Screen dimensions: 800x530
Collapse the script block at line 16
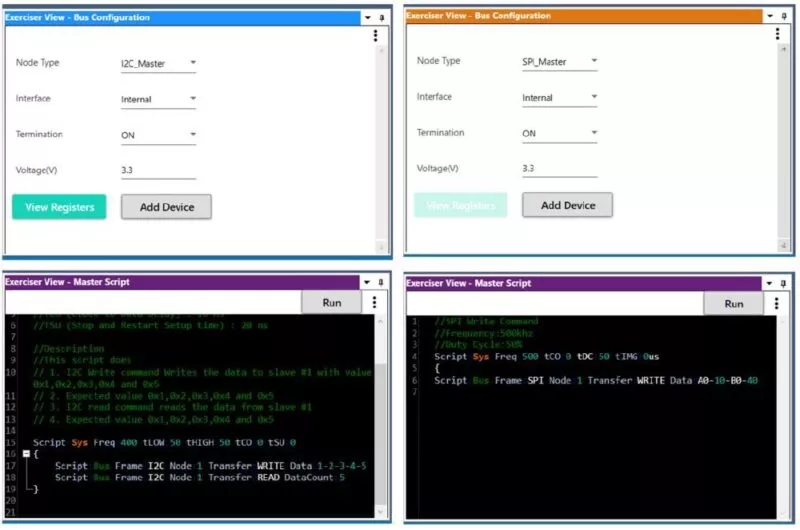26,454
